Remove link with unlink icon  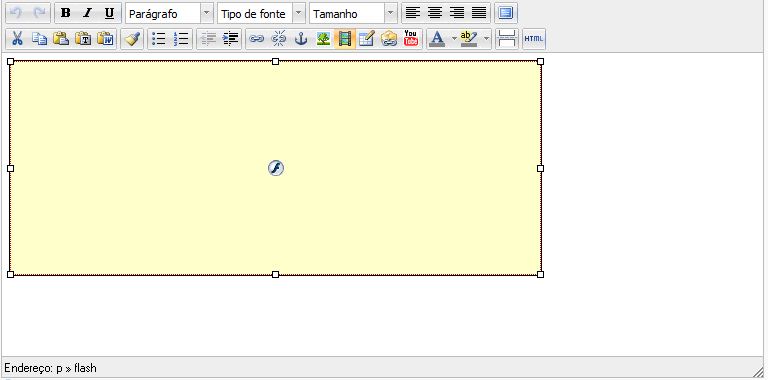(x=279, y=39)
